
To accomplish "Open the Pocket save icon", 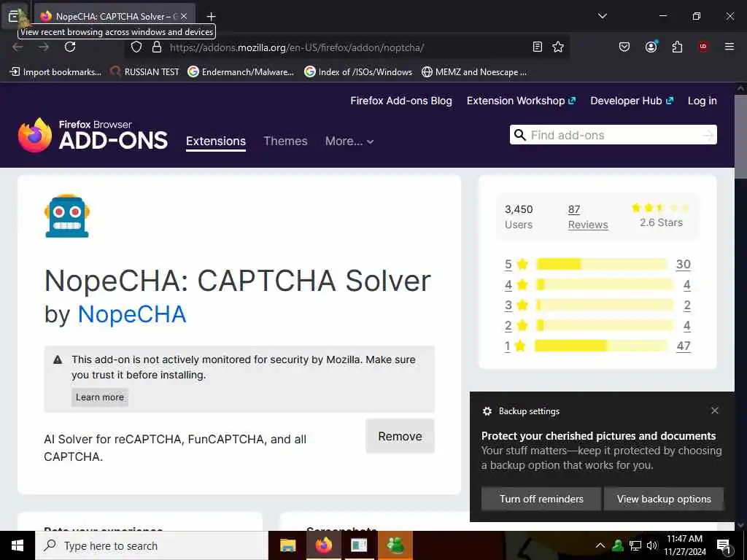I will [624, 47].
